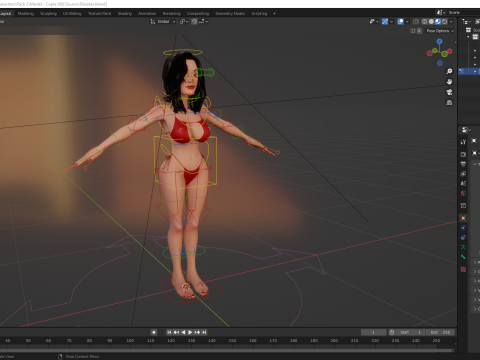Open the Scripting workspace tab

[x=259, y=13]
